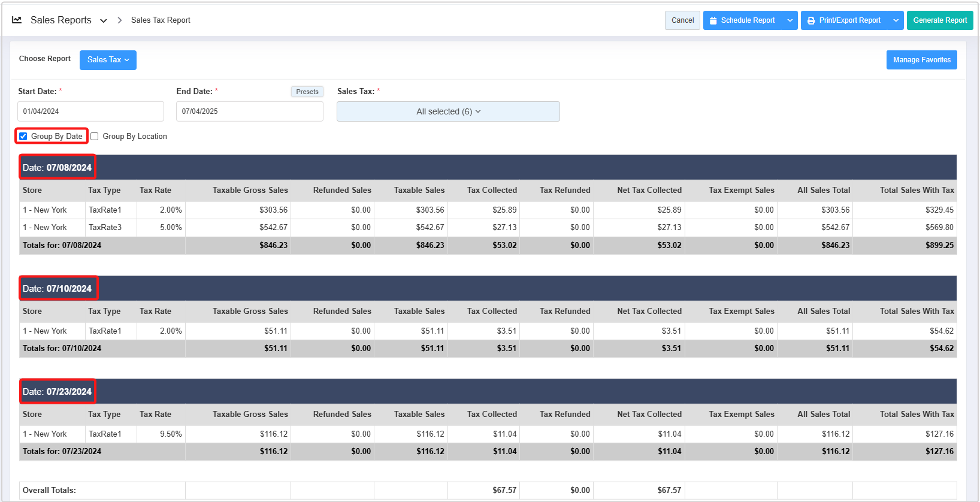Open Manage Favorites
The width and height of the screenshot is (980, 502).
point(921,60)
